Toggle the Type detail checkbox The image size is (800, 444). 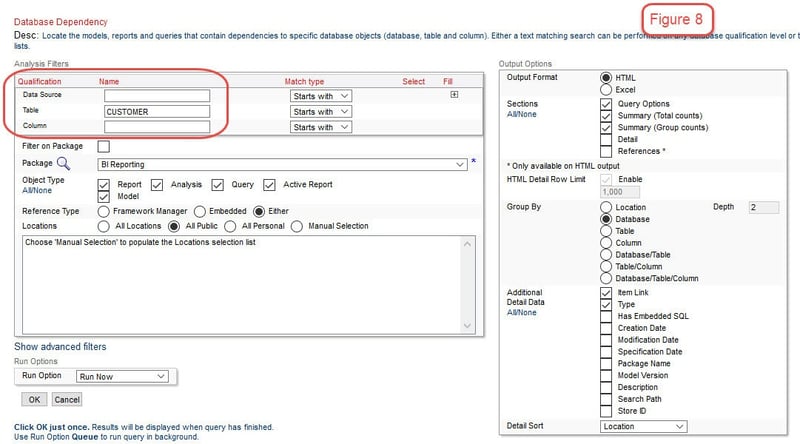click(x=606, y=305)
